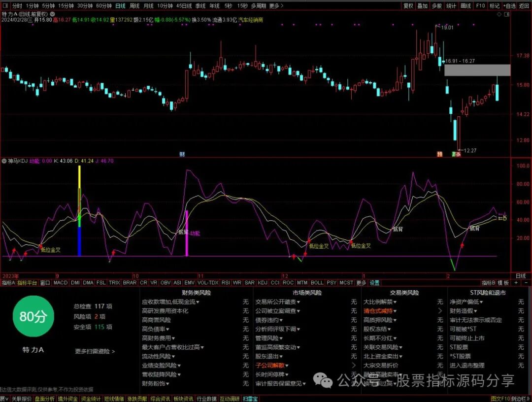
Task: Click the plus zoom button at indicator bar right
Action: pyautogui.click(x=517, y=283)
